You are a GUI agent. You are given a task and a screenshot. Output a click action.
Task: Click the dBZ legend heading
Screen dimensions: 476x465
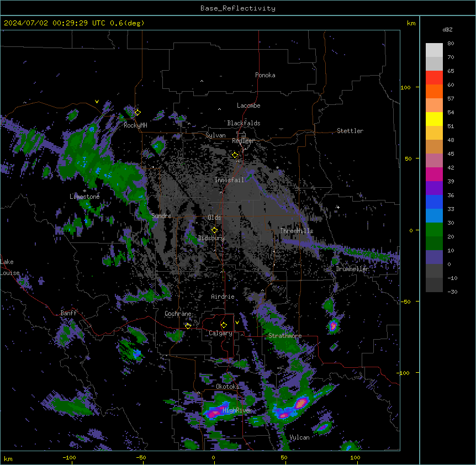point(447,29)
